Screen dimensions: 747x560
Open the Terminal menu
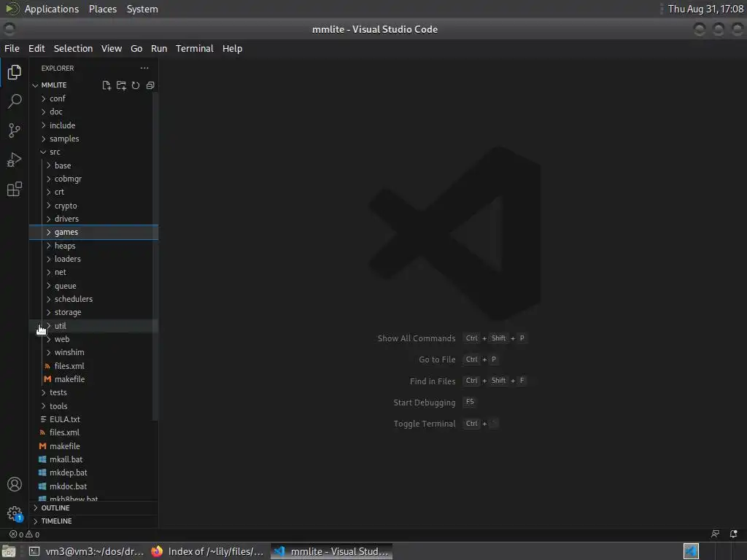194,49
